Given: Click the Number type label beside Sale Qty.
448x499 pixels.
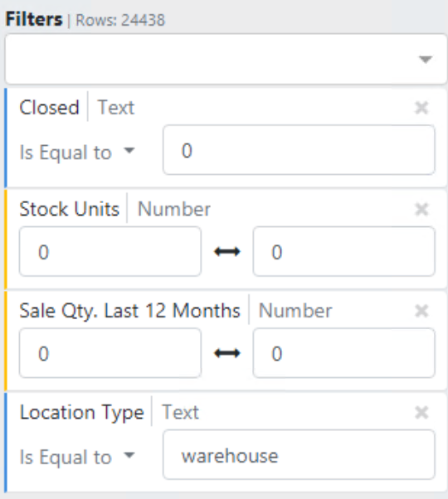Looking at the screenshot, I should tap(295, 311).
